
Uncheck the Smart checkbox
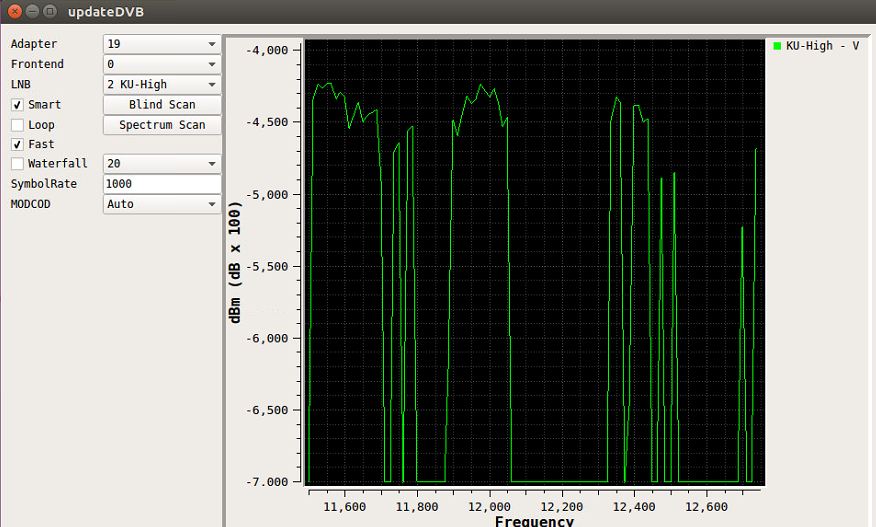coord(17,105)
